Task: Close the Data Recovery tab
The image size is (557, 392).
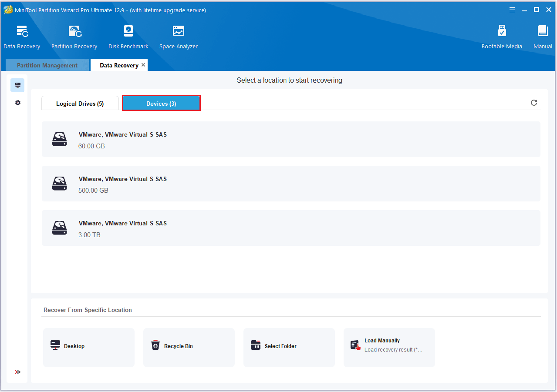Action: (143, 65)
